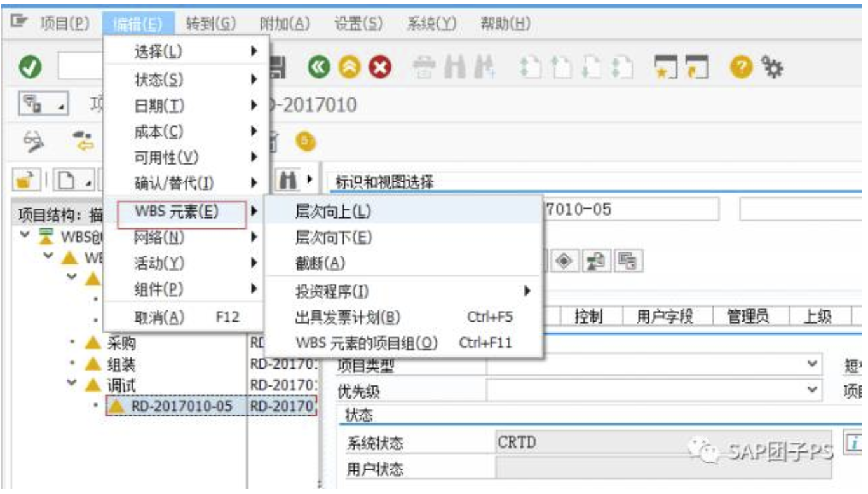Click the Generate Shortcut window icon
The width and height of the screenshot is (868, 494).
(x=696, y=67)
